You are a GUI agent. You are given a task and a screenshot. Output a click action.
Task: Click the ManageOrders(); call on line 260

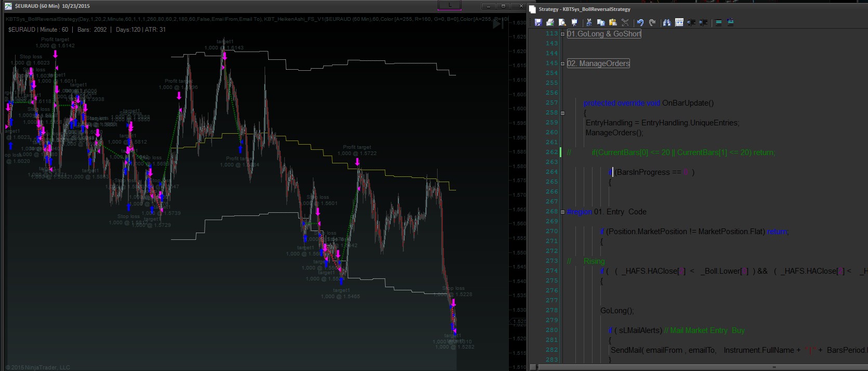[x=614, y=133]
